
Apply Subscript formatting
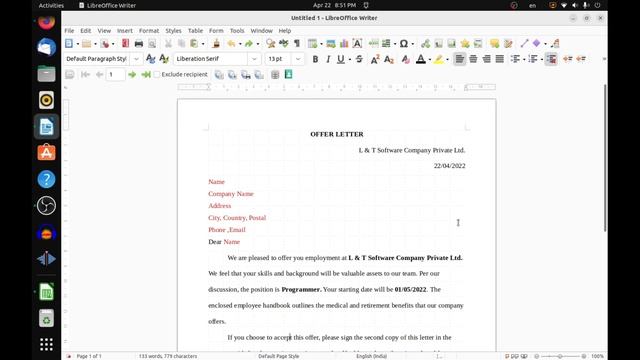pos(389,59)
